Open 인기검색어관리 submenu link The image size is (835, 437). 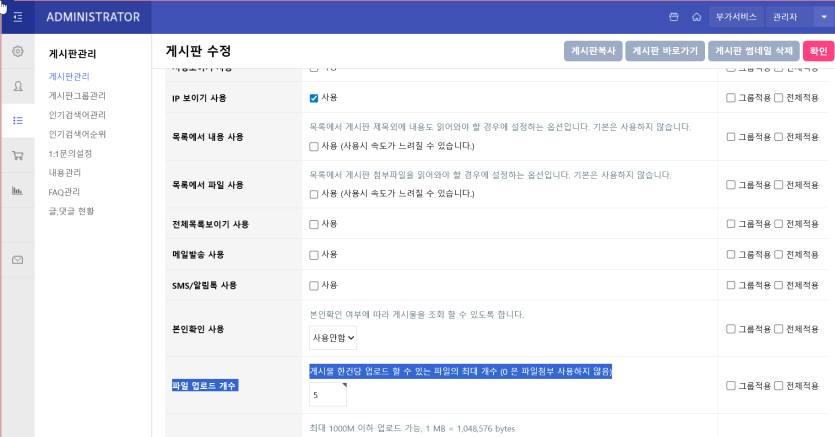click(77, 115)
